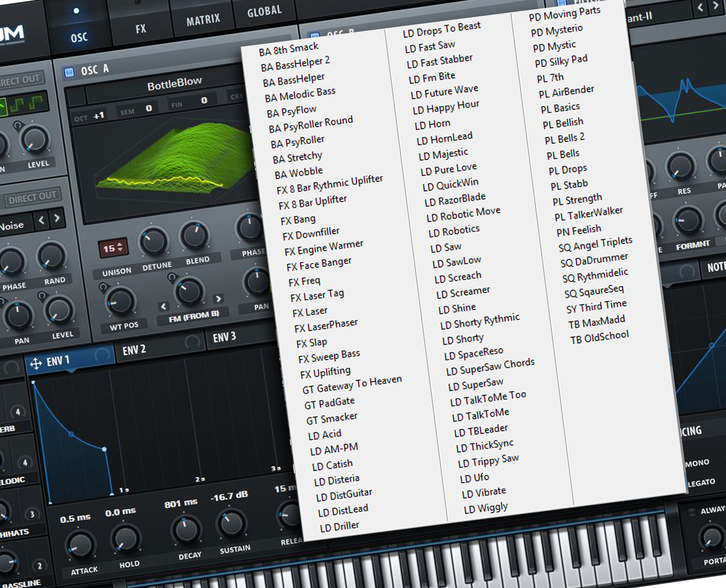Choose the FX Laser Tag preset
This screenshot has height=588, width=726.
pos(317,296)
